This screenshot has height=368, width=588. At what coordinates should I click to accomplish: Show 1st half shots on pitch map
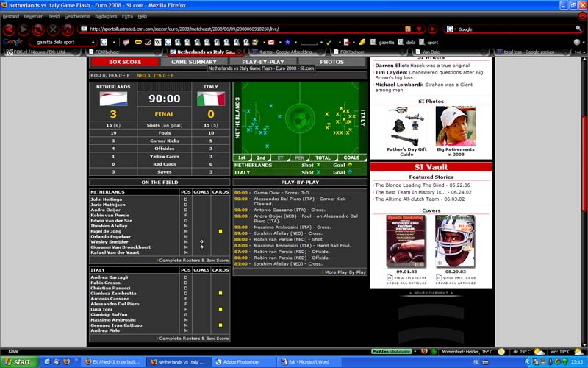[242, 158]
